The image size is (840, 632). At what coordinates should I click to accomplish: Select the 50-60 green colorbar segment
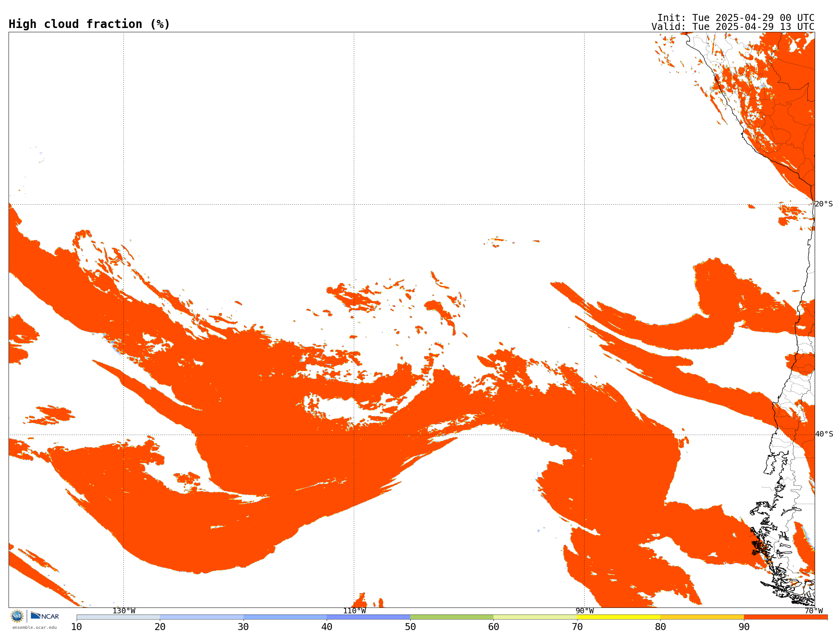click(452, 617)
